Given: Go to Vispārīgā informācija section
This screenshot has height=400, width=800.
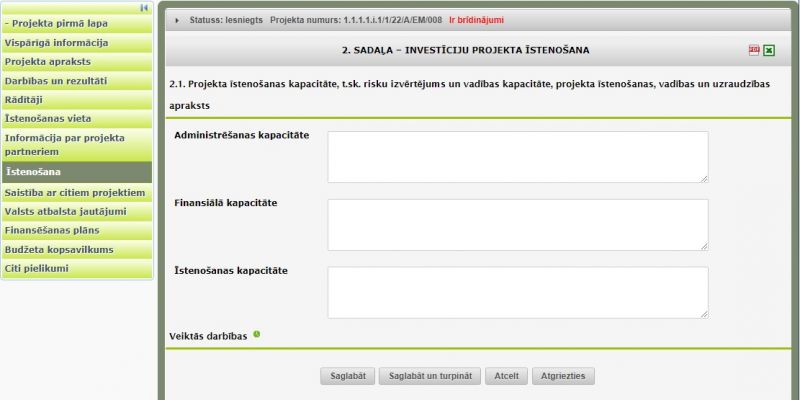Looking at the screenshot, I should (76, 43).
